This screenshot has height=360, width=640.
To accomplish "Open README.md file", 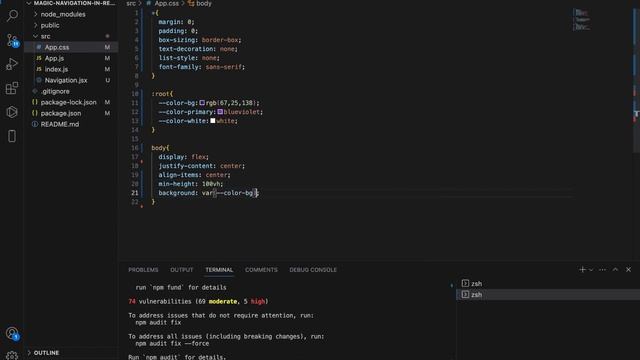I will 71,124.
